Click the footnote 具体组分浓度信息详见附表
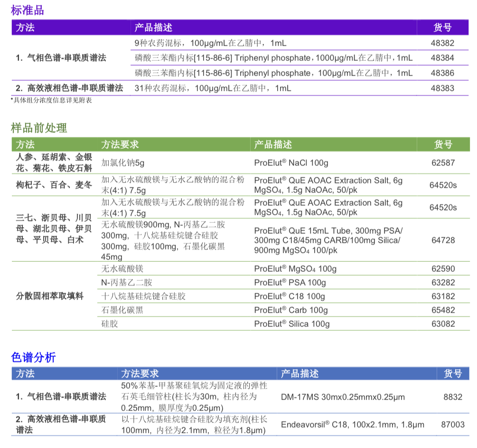Viewport: 477px width, 448px height. point(51,100)
